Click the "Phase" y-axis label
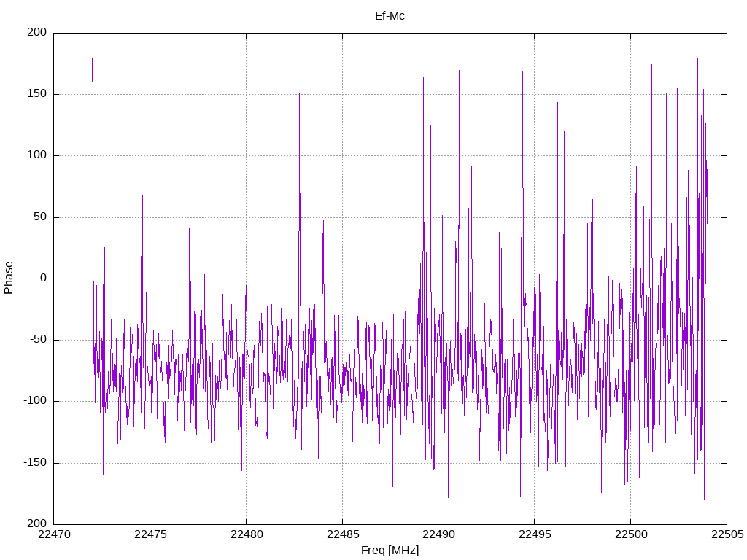The width and height of the screenshot is (747, 560). point(9,278)
